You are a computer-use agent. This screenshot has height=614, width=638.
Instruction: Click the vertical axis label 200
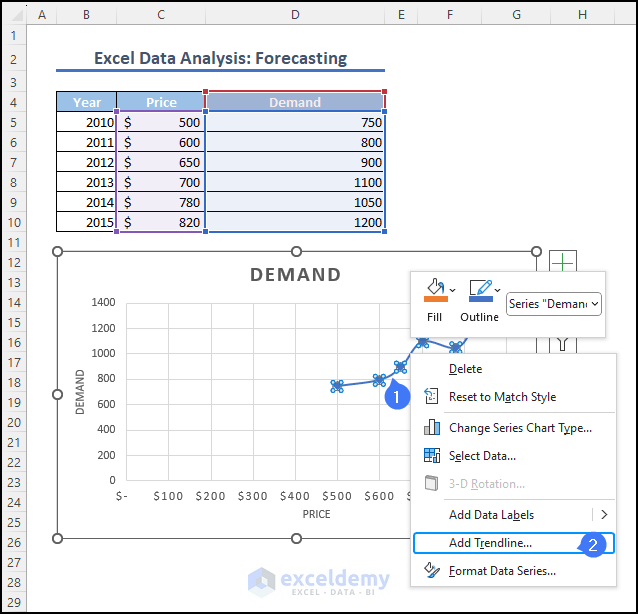(106, 455)
